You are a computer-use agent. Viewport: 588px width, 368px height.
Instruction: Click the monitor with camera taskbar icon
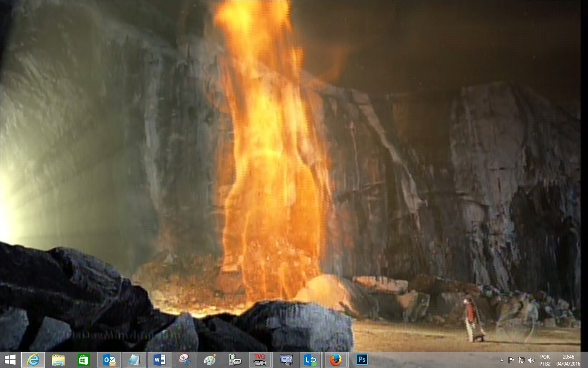click(286, 360)
